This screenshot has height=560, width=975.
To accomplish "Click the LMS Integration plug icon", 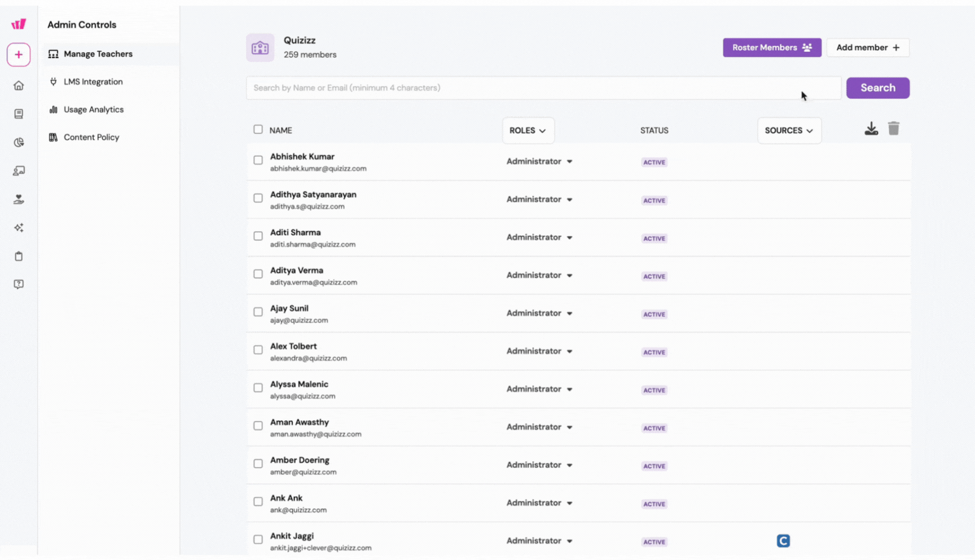I will pos(54,82).
